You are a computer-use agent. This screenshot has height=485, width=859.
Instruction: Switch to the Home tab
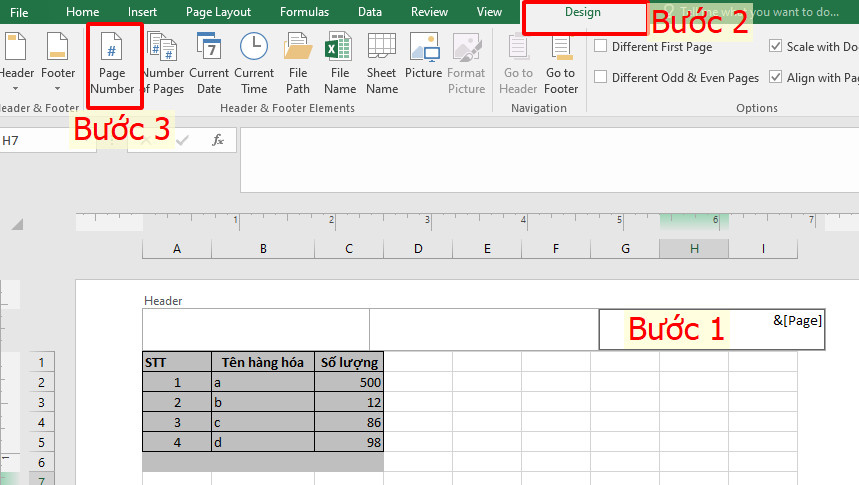[x=83, y=12]
